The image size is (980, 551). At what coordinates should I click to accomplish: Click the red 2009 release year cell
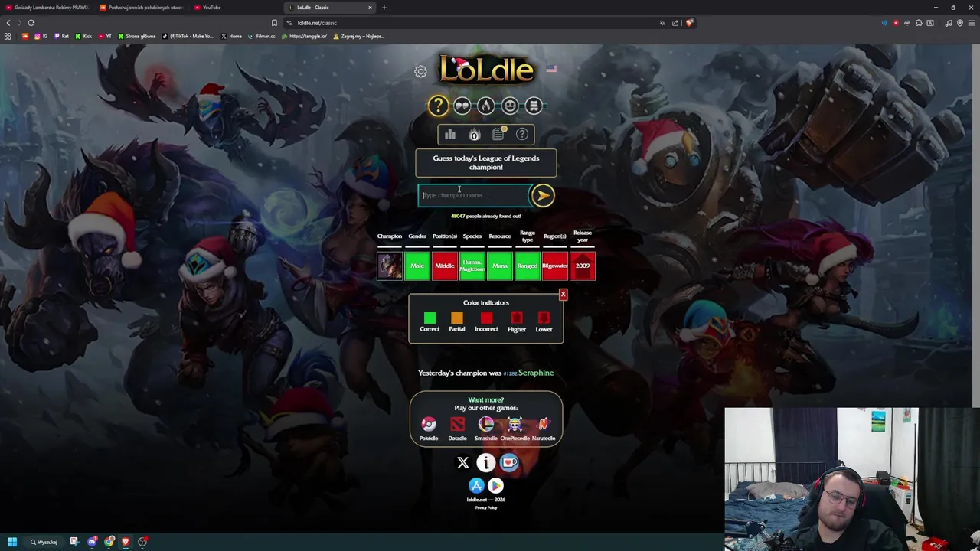tap(583, 266)
